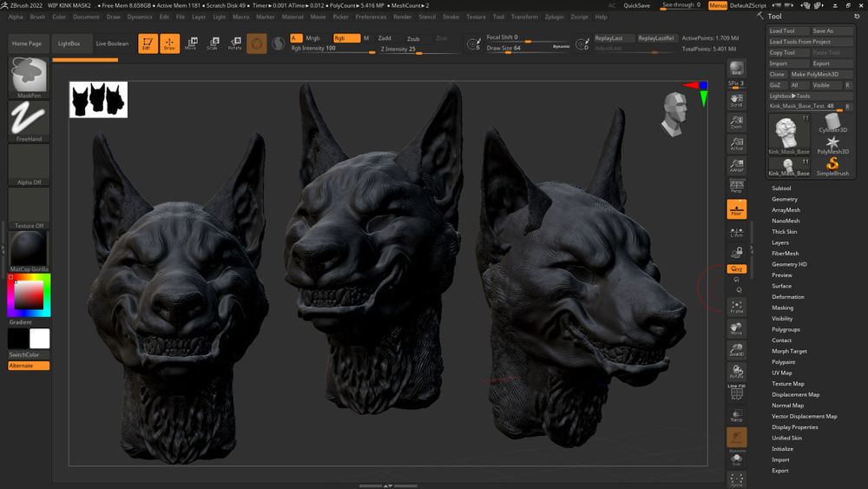Click the AAHalf icon
The image size is (868, 489).
pyautogui.click(x=736, y=165)
